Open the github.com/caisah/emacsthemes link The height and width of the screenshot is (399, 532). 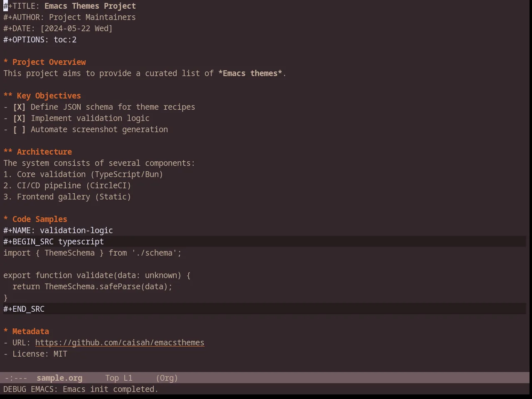120,342
